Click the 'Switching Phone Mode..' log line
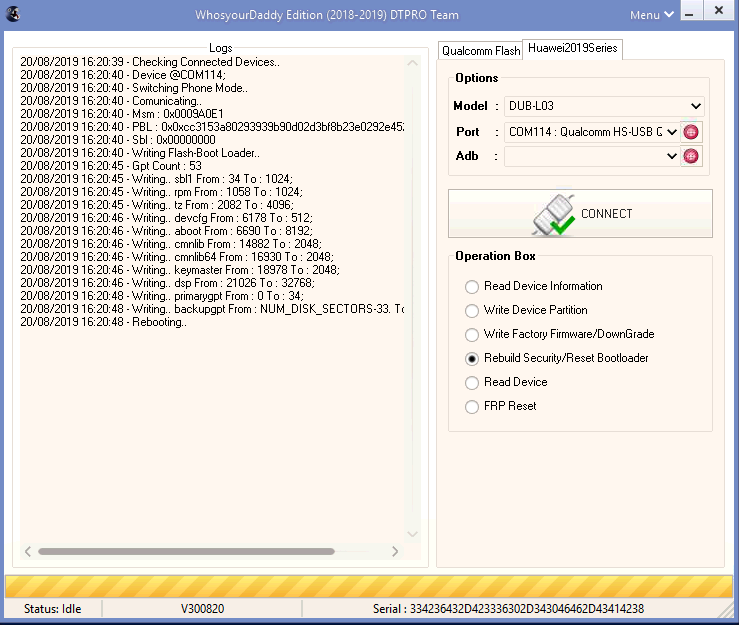 click(134, 88)
